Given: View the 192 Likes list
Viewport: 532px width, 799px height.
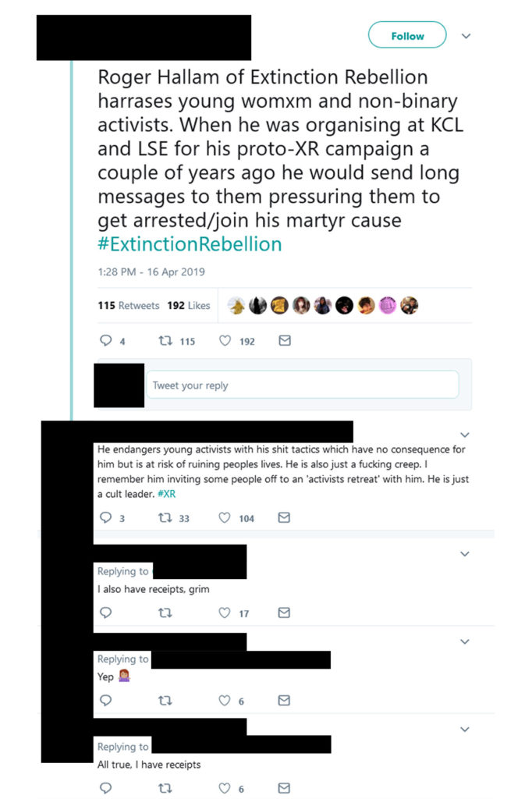Looking at the screenshot, I should [189, 306].
